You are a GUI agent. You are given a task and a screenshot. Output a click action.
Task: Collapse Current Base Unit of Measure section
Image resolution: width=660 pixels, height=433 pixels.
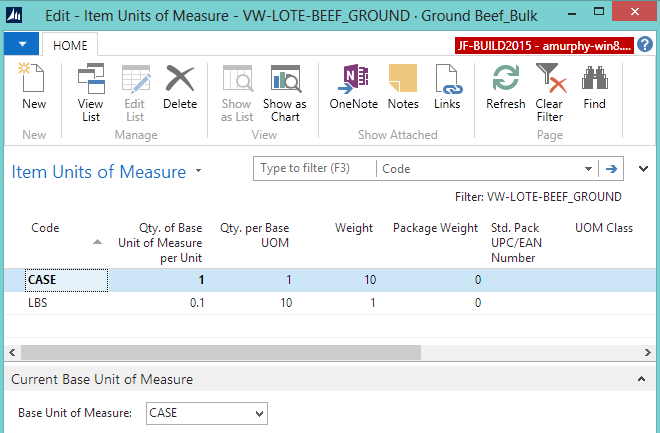641,379
